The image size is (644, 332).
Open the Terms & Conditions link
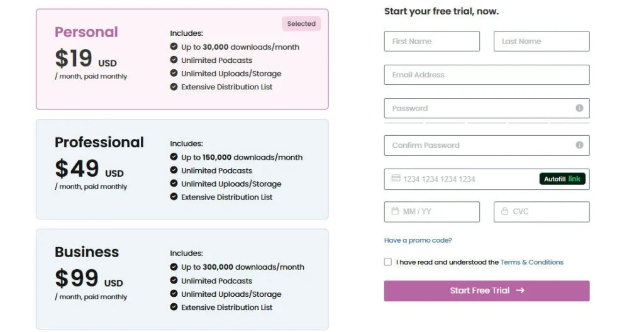click(x=531, y=262)
